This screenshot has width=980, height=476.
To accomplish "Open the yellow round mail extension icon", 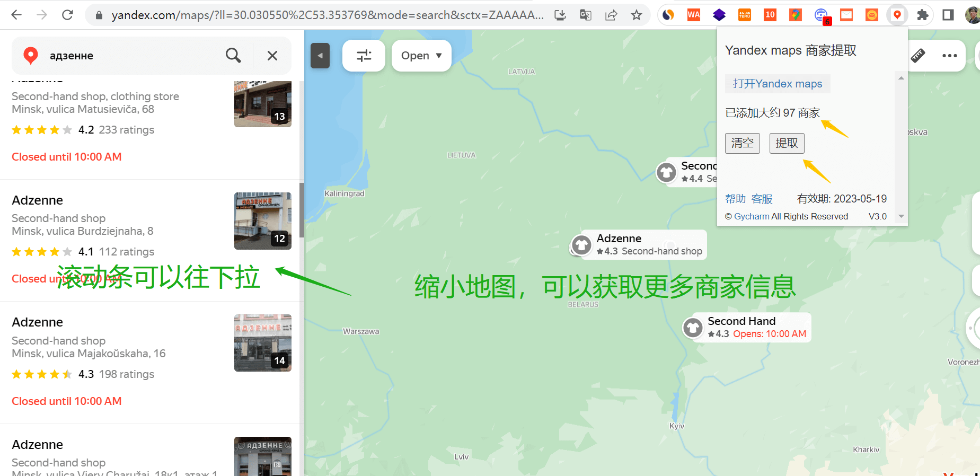I will pos(872,15).
